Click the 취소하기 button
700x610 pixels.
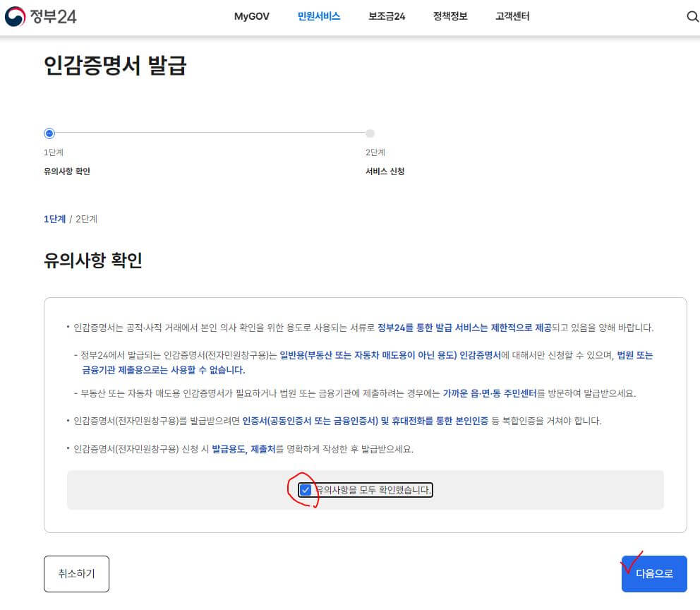[76, 573]
